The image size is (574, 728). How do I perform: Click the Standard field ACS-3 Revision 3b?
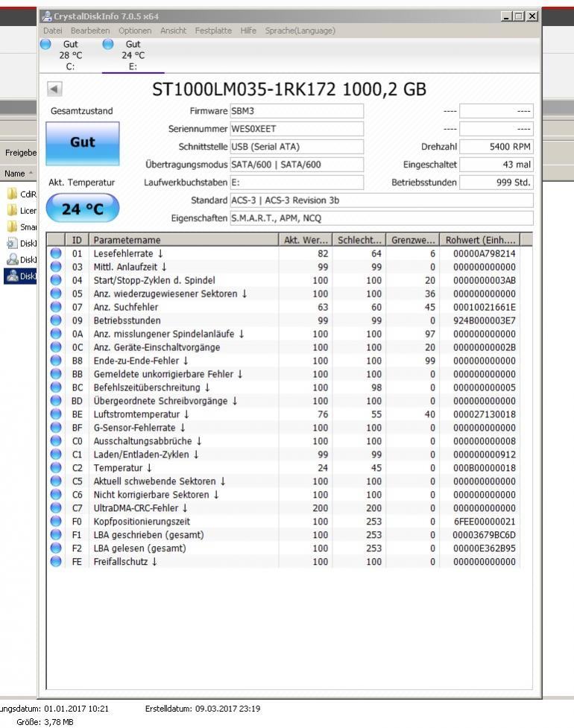(x=382, y=200)
